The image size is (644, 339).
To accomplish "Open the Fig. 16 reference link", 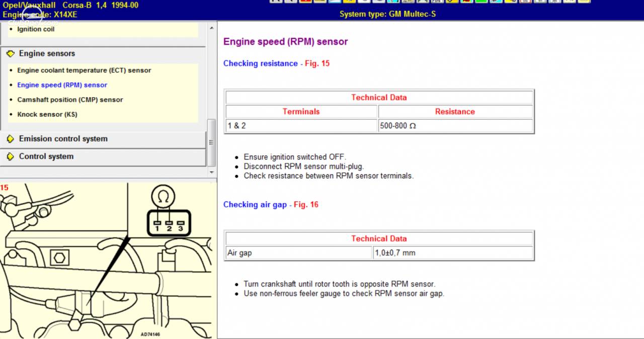I will (x=306, y=205).
